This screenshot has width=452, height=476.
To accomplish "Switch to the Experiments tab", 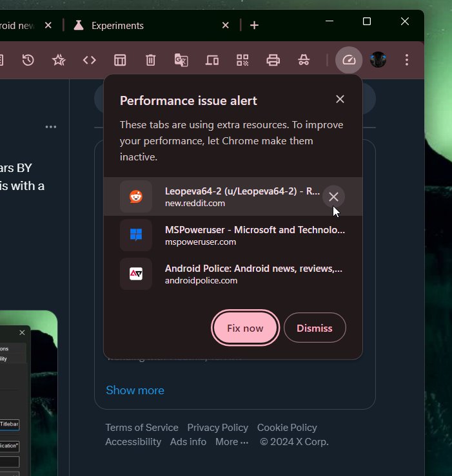I will [142, 25].
